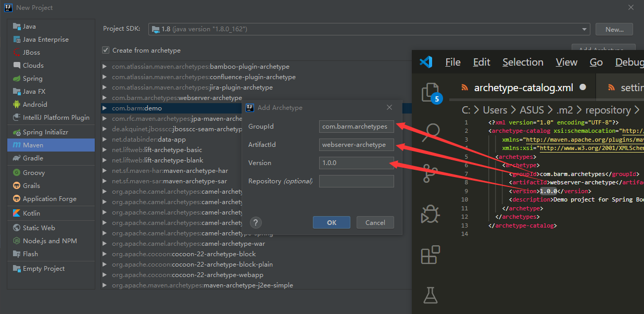Expand com.barm:demo archetype row
Viewport: 644px width, 314px height.
click(x=105, y=108)
